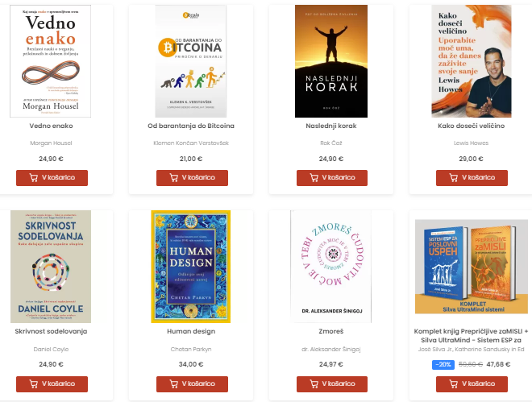The width and height of the screenshot is (532, 402).
Task: Click cart icon under Skrivnost sodelovanja
Action: click(x=34, y=383)
